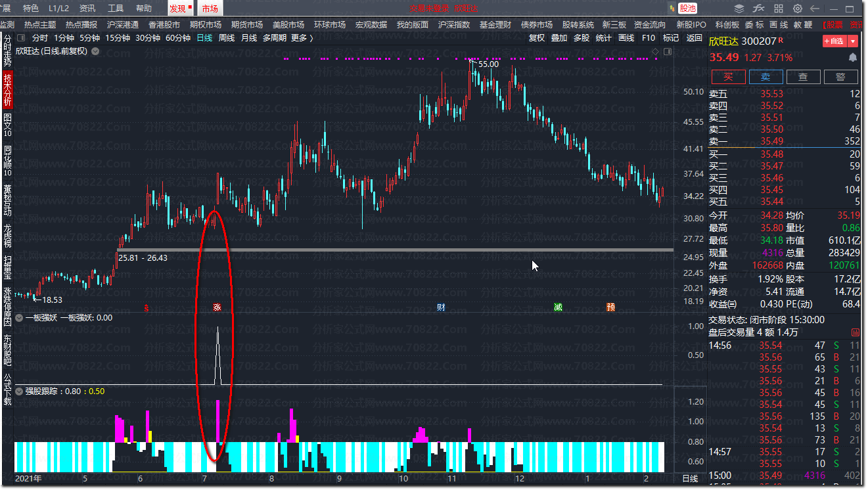868x490 pixels.
Task: Click the red 涨 marker under chart
Action: (217, 307)
